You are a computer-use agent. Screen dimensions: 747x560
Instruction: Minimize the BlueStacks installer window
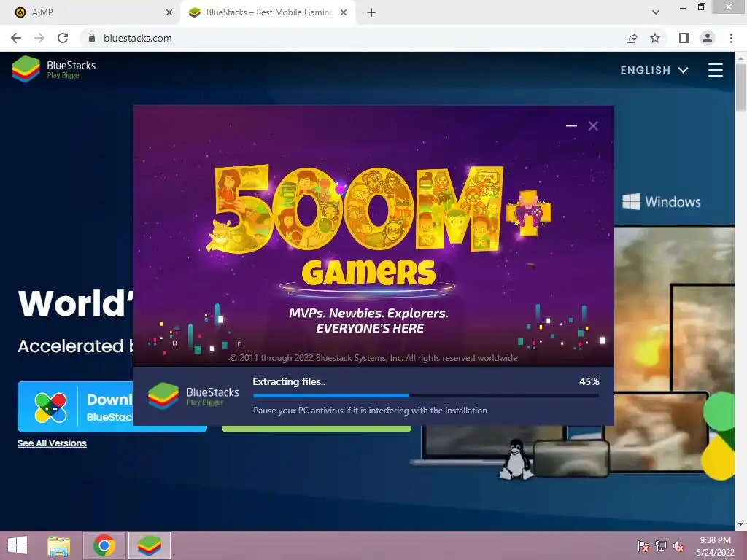click(572, 125)
